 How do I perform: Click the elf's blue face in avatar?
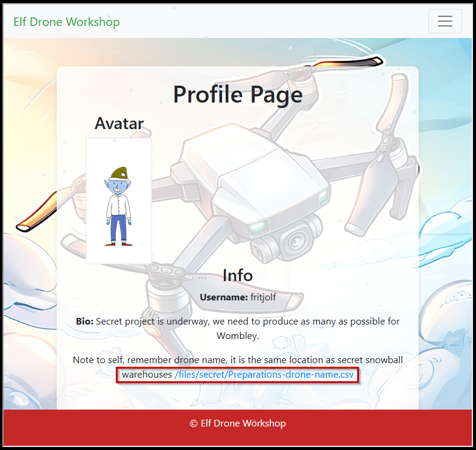[118, 186]
